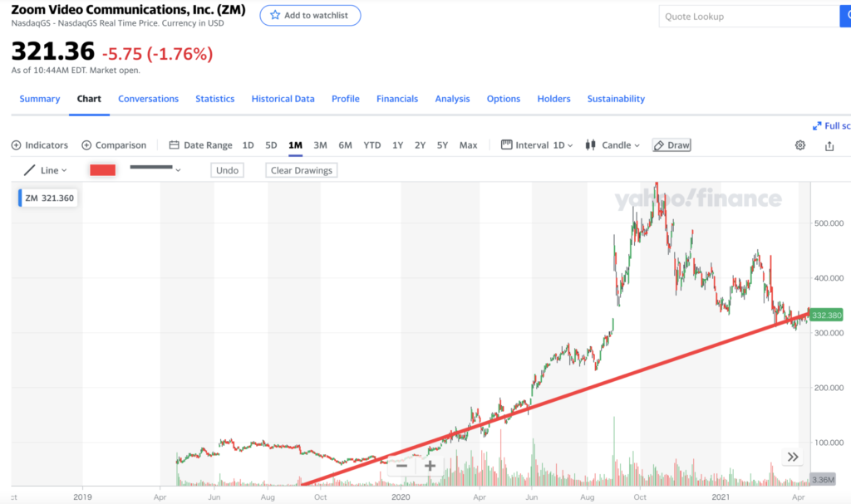This screenshot has height=504, width=851.
Task: Open the Sustainability tab
Action: (616, 99)
